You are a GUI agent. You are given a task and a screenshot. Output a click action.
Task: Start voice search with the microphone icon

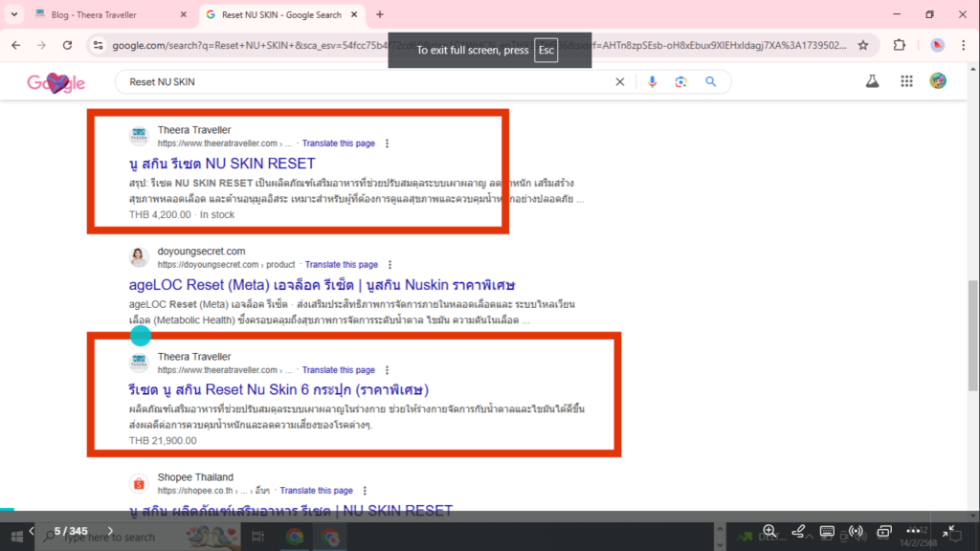653,82
